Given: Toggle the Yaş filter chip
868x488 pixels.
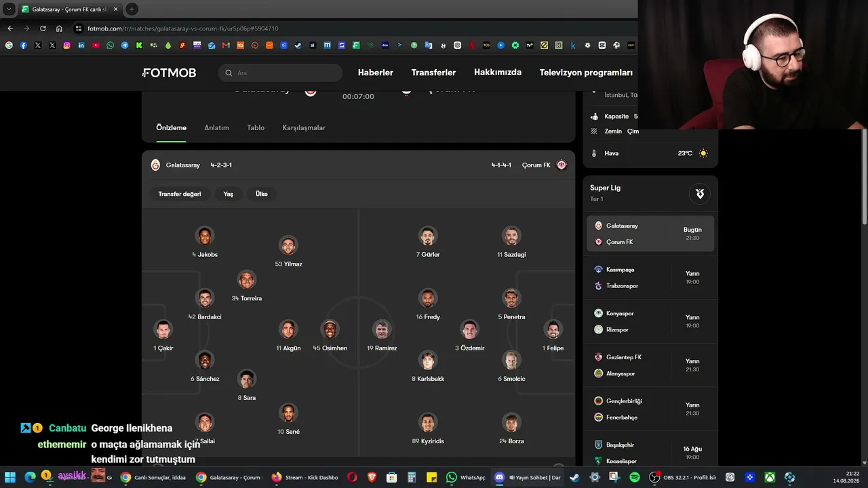Looking at the screenshot, I should (x=229, y=194).
